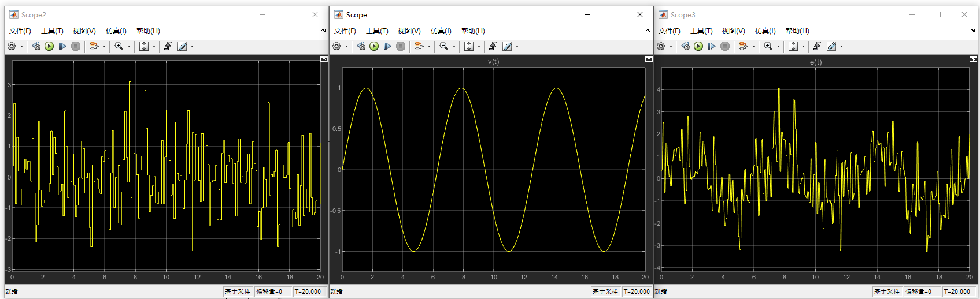Click T=20.000 status text in Scope window

(637, 291)
